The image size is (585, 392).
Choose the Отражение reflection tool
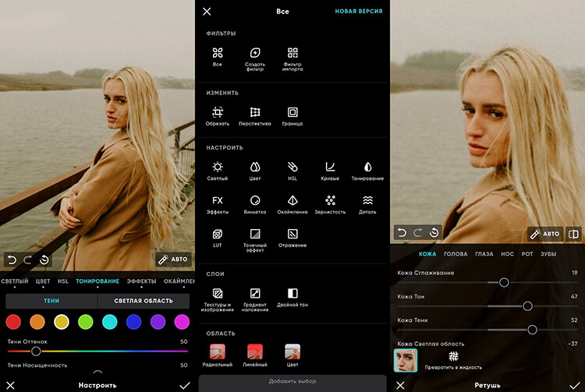tap(292, 234)
